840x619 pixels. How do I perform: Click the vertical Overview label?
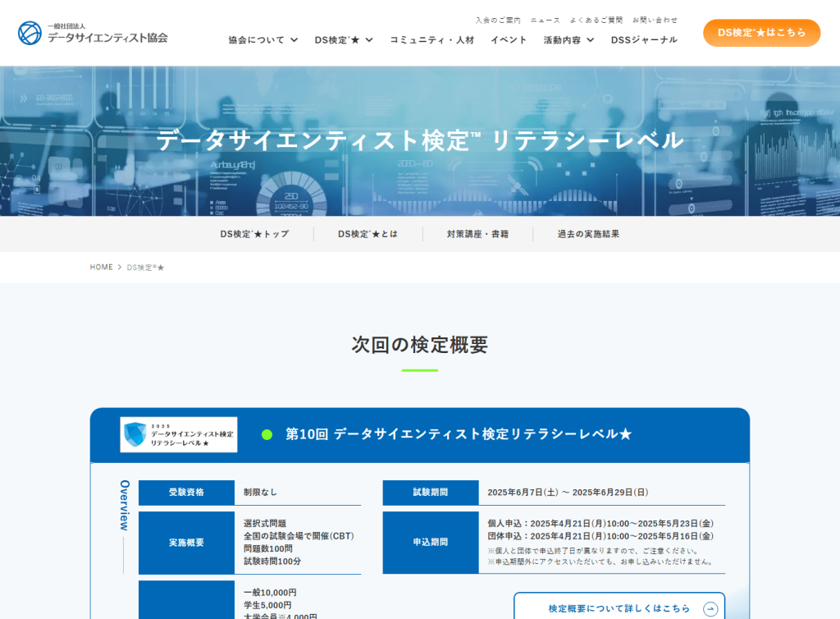(125, 506)
